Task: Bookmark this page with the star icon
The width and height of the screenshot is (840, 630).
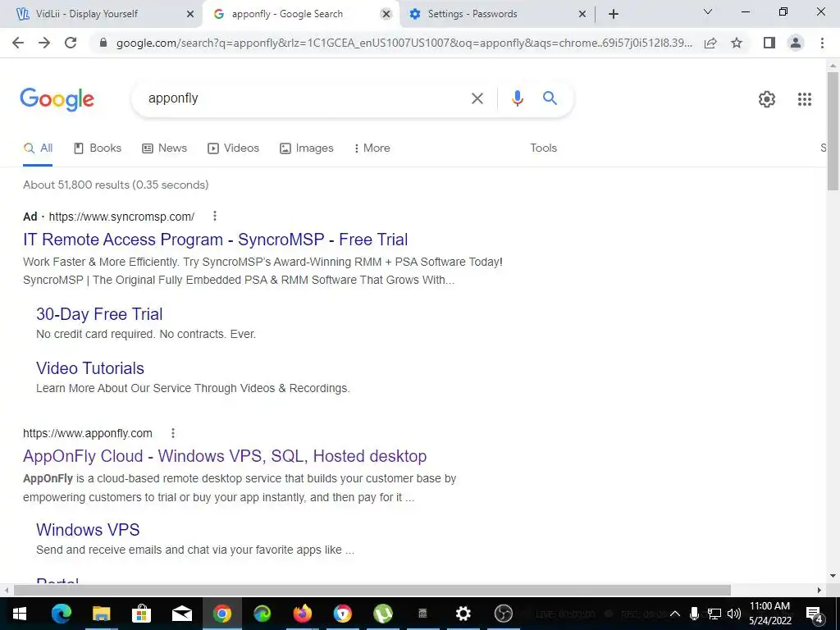Action: [x=737, y=43]
